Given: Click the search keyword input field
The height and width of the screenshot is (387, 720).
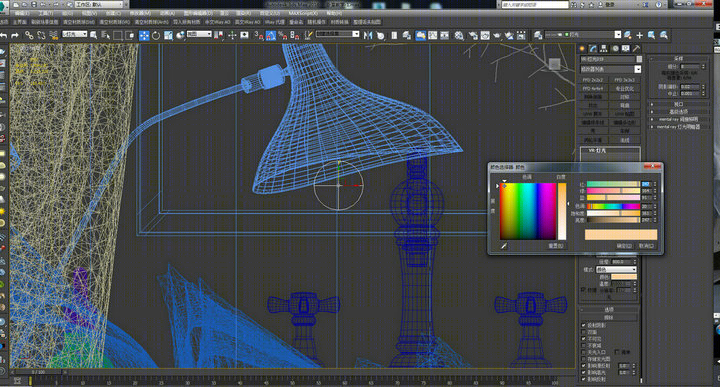Looking at the screenshot, I should tap(534, 5).
